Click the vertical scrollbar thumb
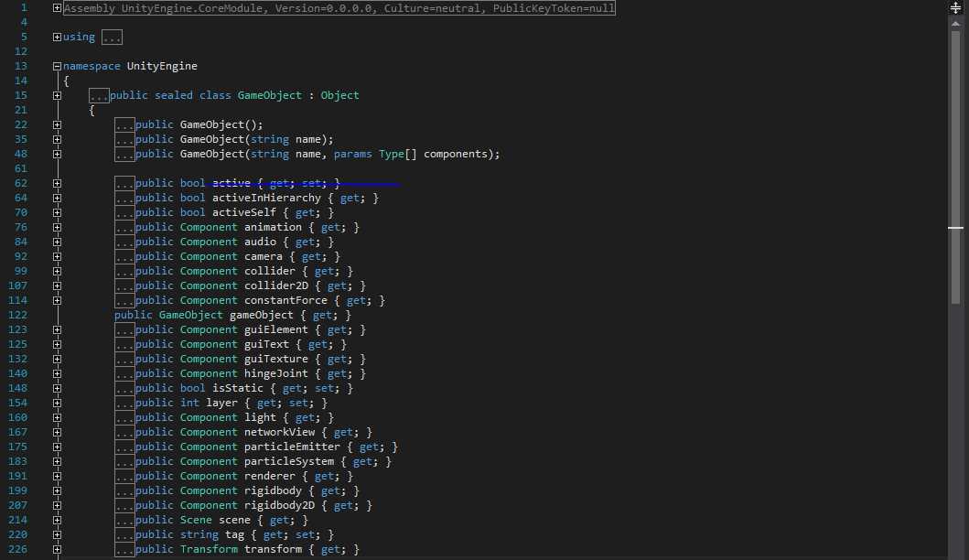 coord(955,167)
